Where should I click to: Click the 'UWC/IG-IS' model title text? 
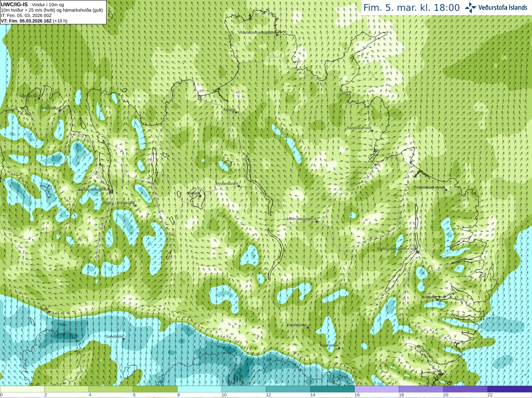tap(15, 4)
